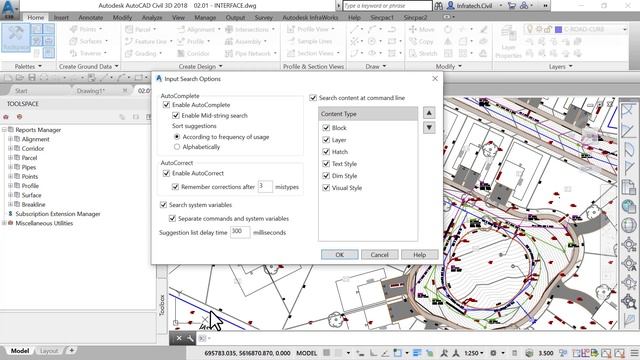Click OK in Input Search Options
Image resolution: width=640 pixels, height=360 pixels.
click(340, 255)
